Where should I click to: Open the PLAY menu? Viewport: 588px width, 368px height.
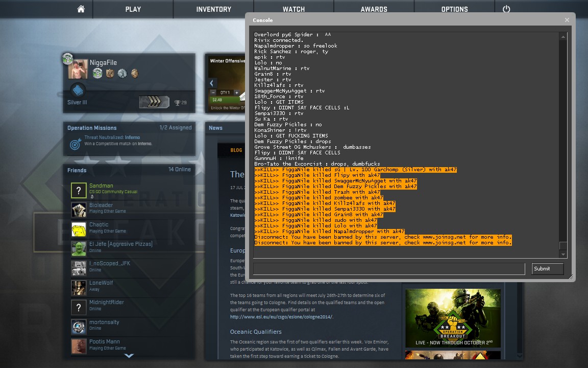click(x=133, y=9)
